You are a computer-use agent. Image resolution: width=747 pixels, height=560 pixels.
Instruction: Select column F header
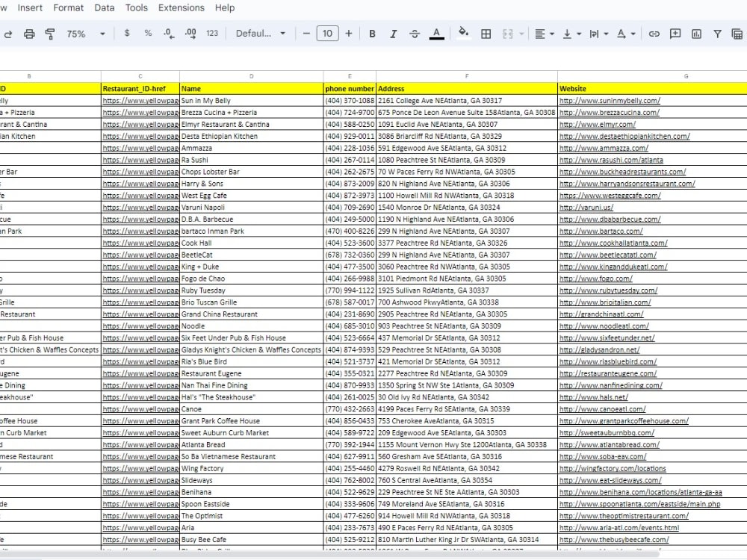(467, 76)
